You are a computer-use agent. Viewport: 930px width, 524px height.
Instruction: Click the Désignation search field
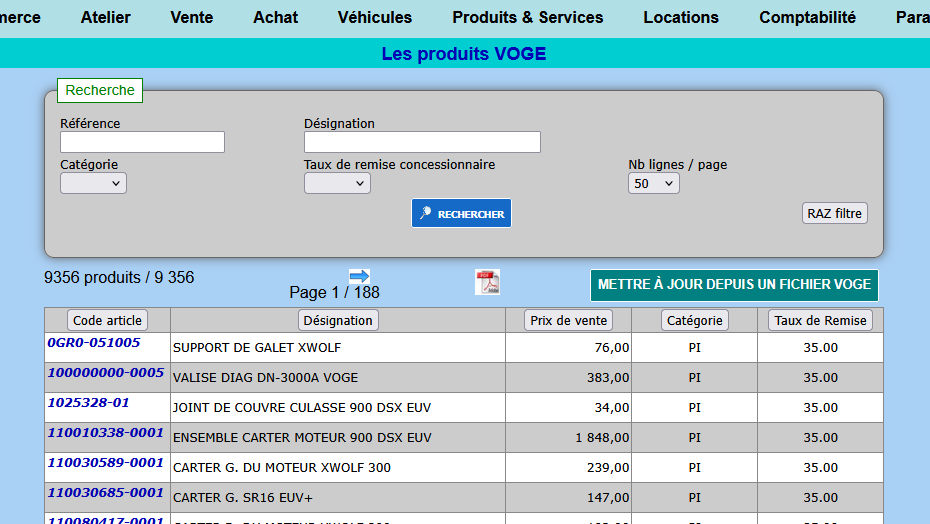pyautogui.click(x=422, y=142)
